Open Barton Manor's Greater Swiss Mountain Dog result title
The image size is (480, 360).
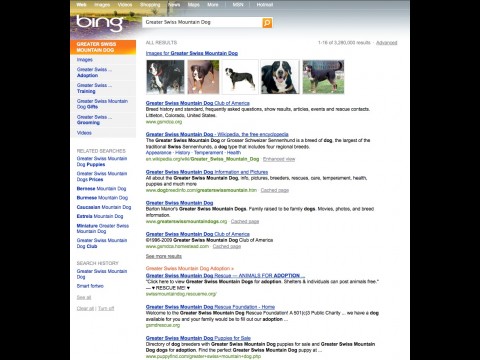(179, 203)
